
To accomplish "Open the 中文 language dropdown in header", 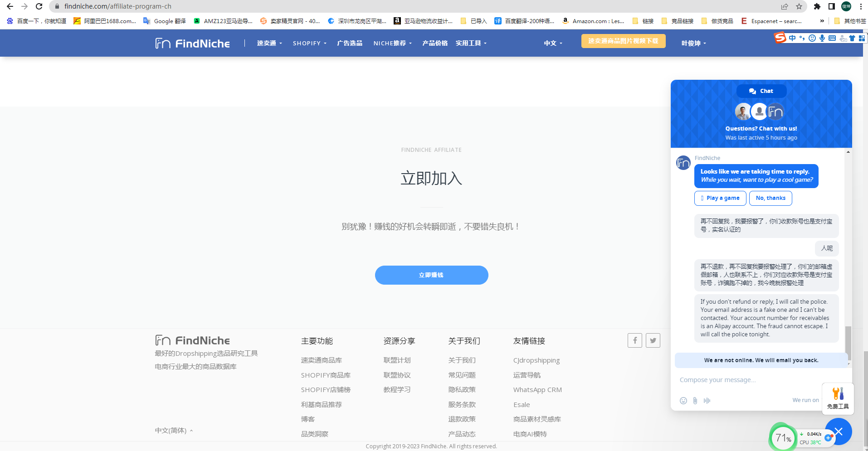I will (553, 43).
